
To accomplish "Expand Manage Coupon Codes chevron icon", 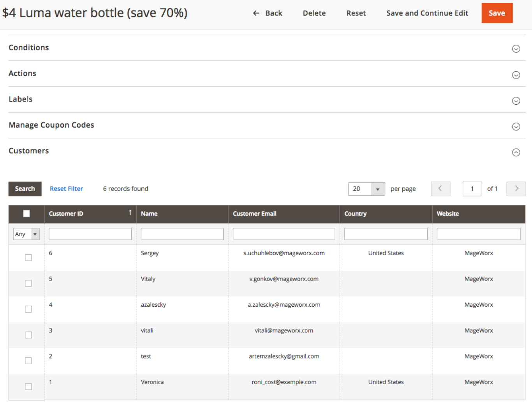I will tap(516, 126).
